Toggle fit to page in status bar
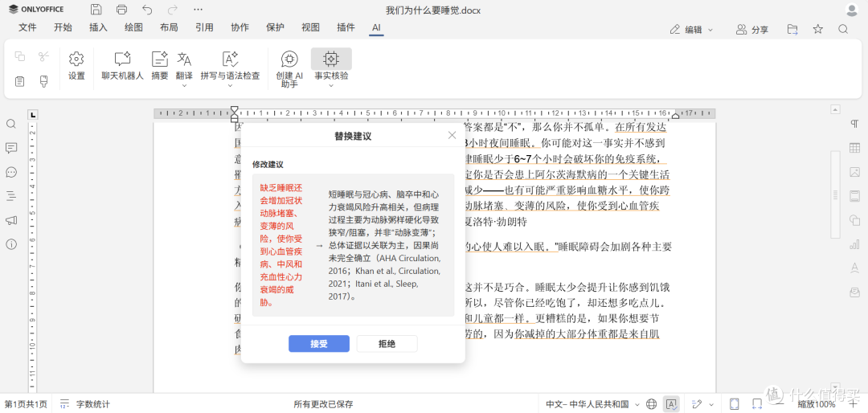This screenshot has width=868, height=413. tap(735, 403)
